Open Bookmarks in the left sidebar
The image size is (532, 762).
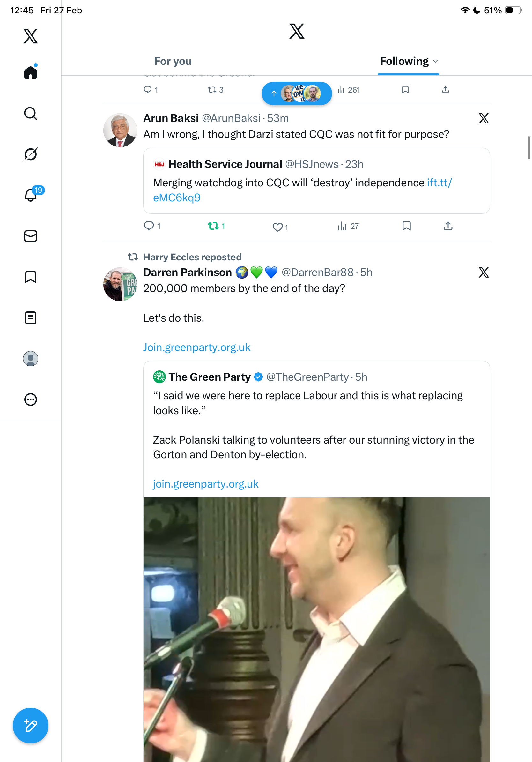tap(31, 277)
